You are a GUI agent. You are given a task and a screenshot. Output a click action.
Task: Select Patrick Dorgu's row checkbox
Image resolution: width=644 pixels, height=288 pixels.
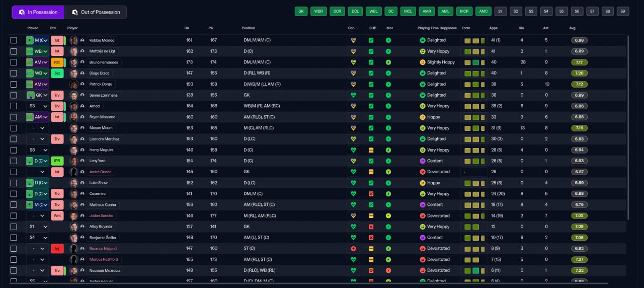pos(14,84)
